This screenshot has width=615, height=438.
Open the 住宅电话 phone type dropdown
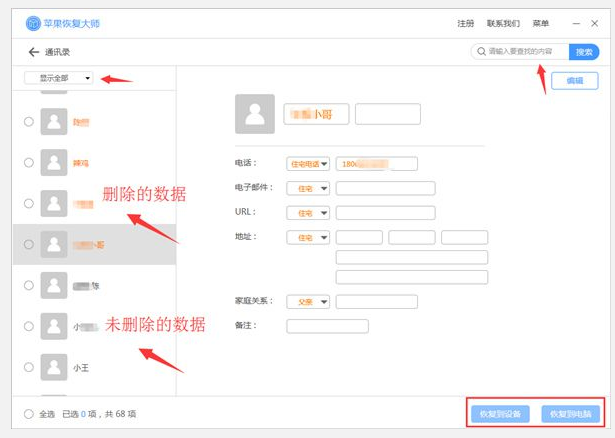pyautogui.click(x=308, y=164)
